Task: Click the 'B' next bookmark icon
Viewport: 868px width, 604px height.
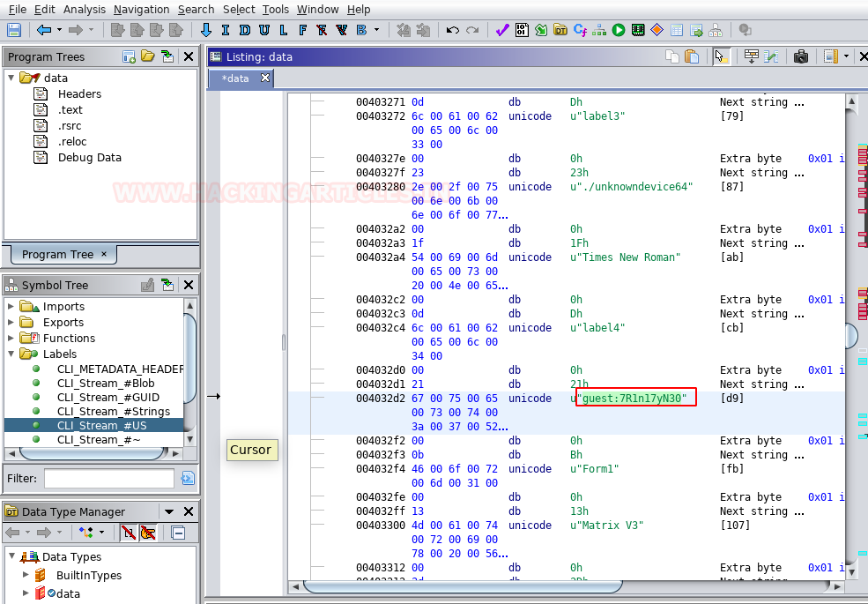Action: 361,30
